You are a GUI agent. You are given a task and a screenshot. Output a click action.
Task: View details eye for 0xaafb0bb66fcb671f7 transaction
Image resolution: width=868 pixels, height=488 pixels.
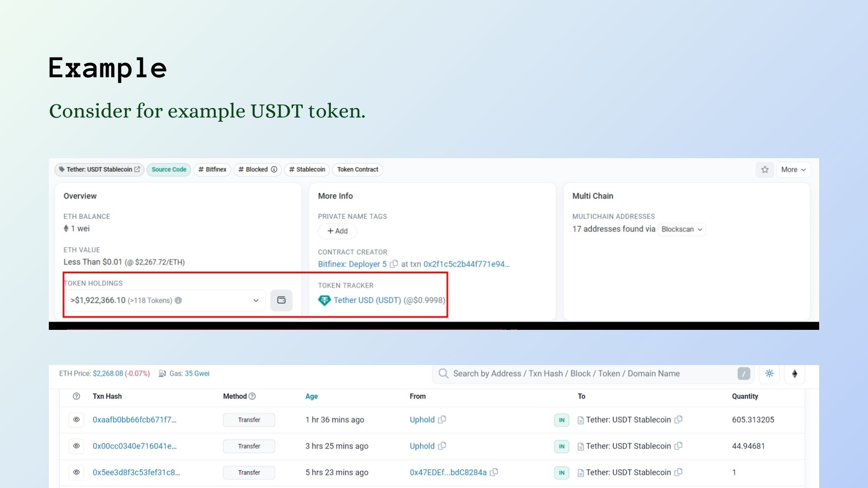76,420
